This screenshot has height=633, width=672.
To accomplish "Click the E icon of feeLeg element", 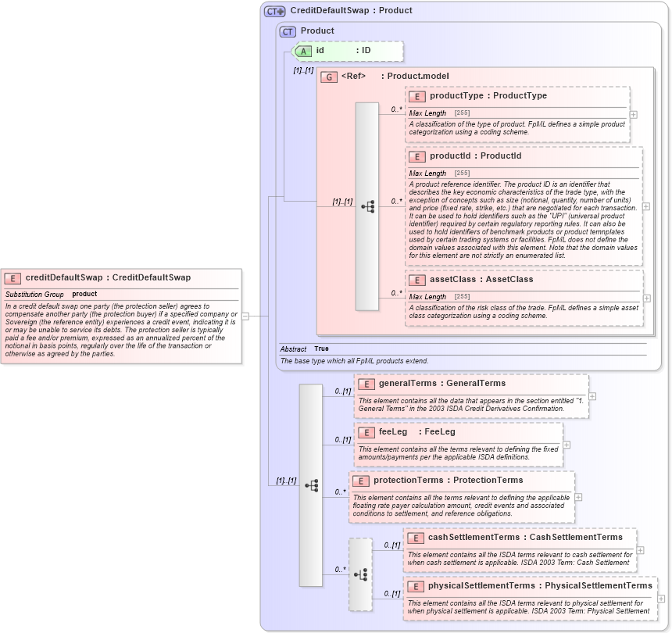I will 366,433.
